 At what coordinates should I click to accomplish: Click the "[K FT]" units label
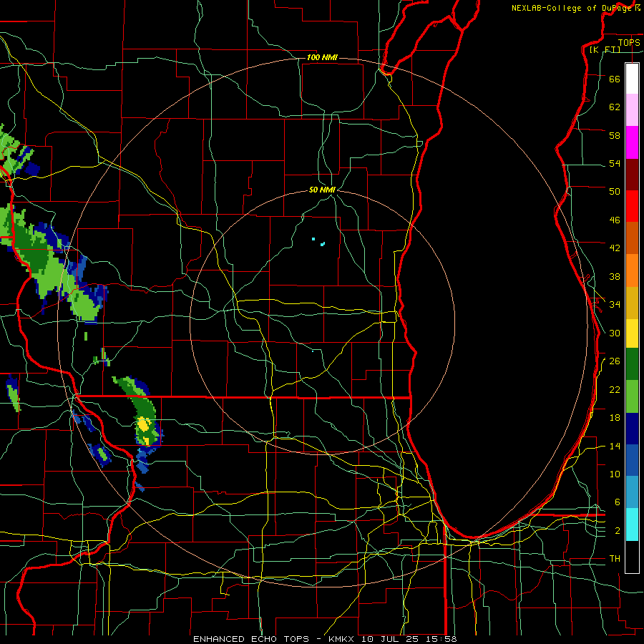(605, 50)
